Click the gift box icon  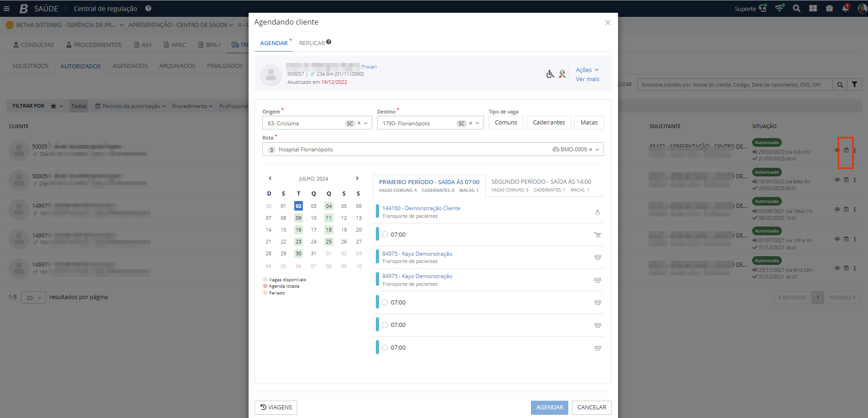coord(829,8)
